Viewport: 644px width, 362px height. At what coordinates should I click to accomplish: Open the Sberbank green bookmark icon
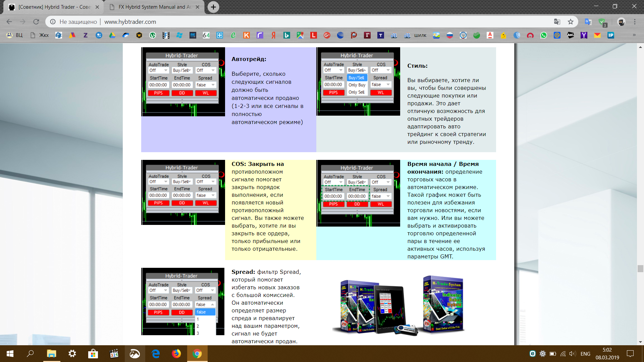(477, 35)
